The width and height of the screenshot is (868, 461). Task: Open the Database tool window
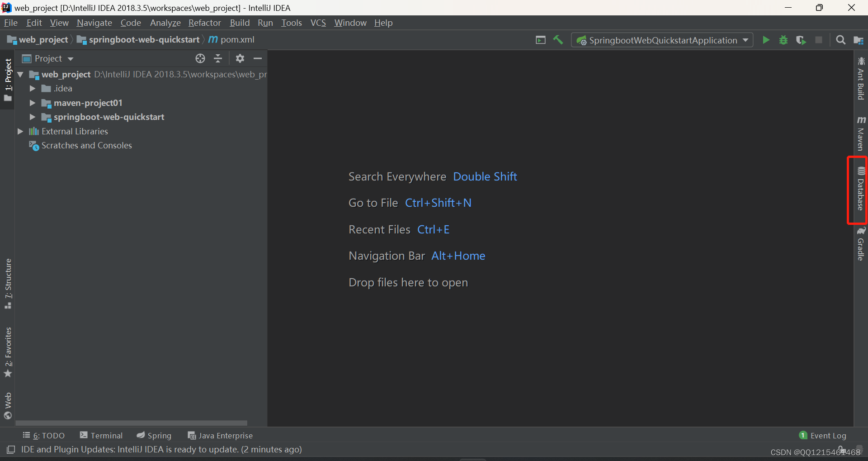861,189
